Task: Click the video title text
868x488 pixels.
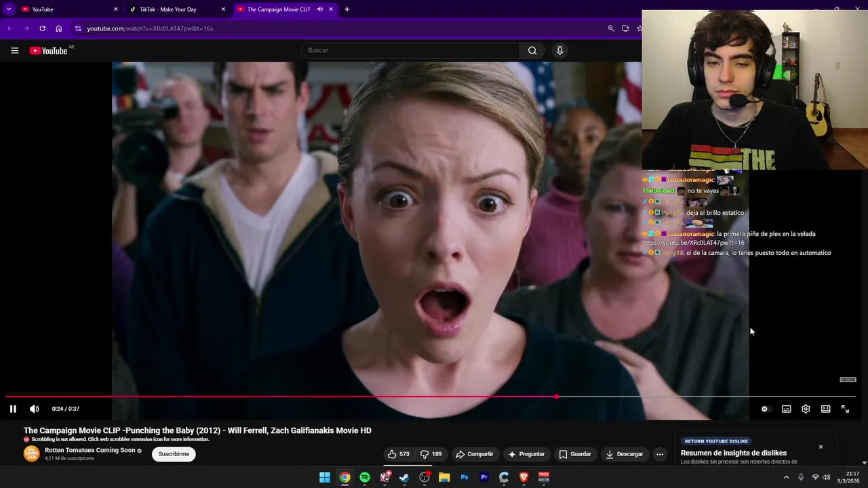Action: click(x=197, y=430)
